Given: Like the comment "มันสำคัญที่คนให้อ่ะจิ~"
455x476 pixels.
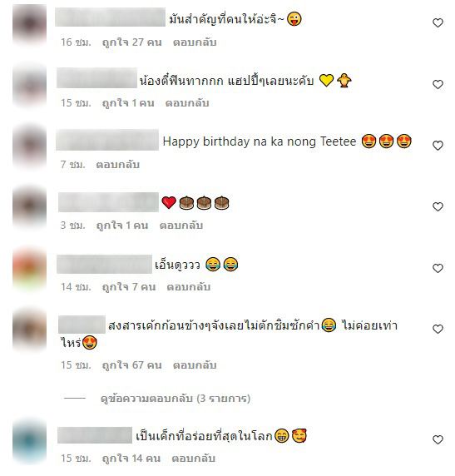Looking at the screenshot, I should coord(438,22).
